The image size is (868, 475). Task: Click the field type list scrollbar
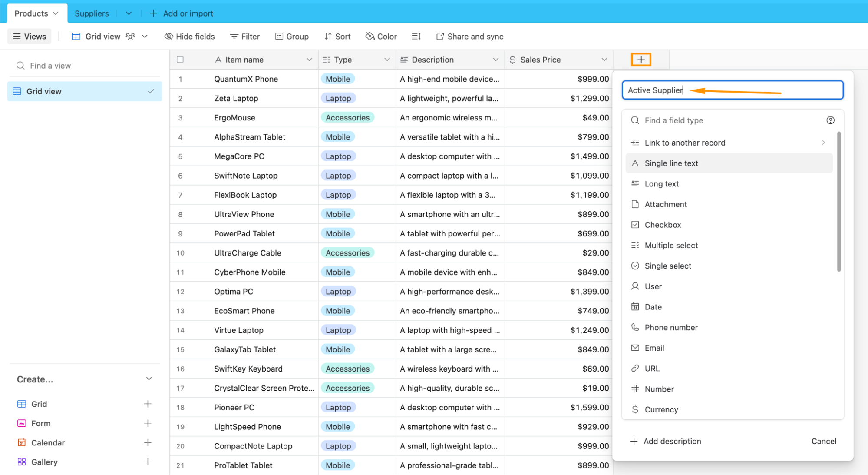838,202
